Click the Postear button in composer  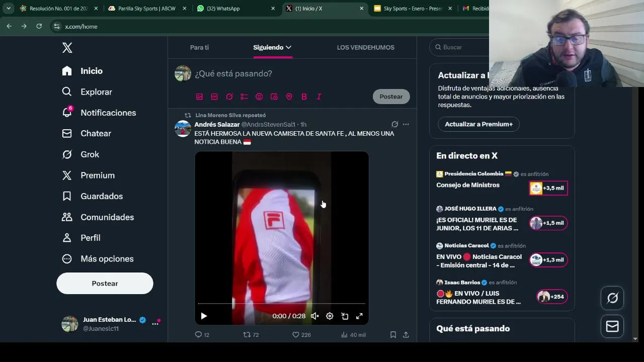391,97
